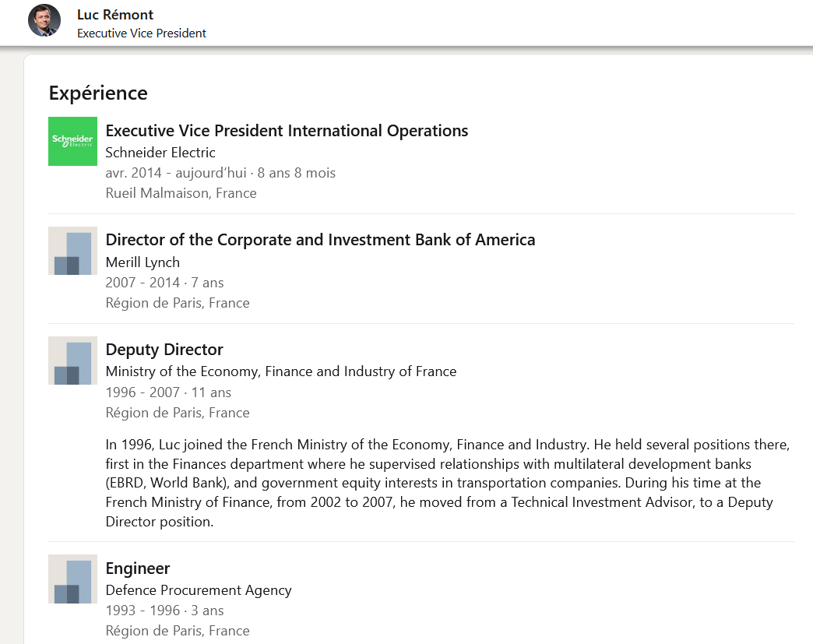
Task: Click the 'Rueil Malmaison, France' location
Action: [181, 193]
